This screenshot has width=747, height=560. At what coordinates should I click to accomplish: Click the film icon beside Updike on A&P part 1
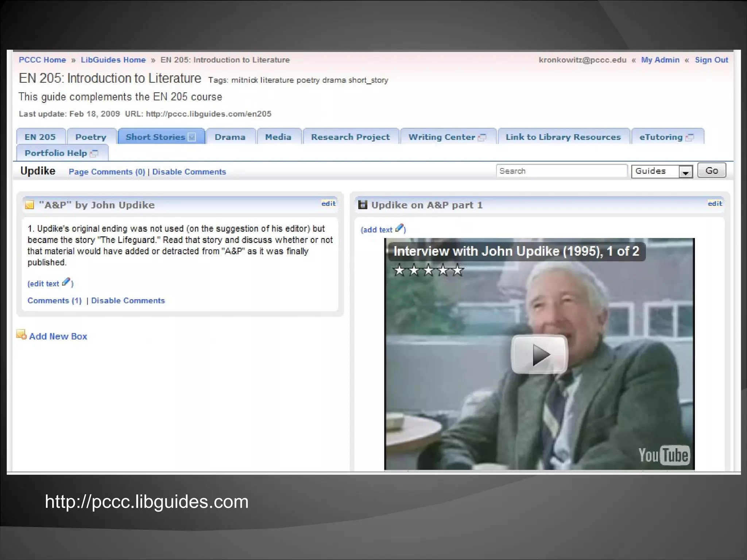click(x=363, y=205)
